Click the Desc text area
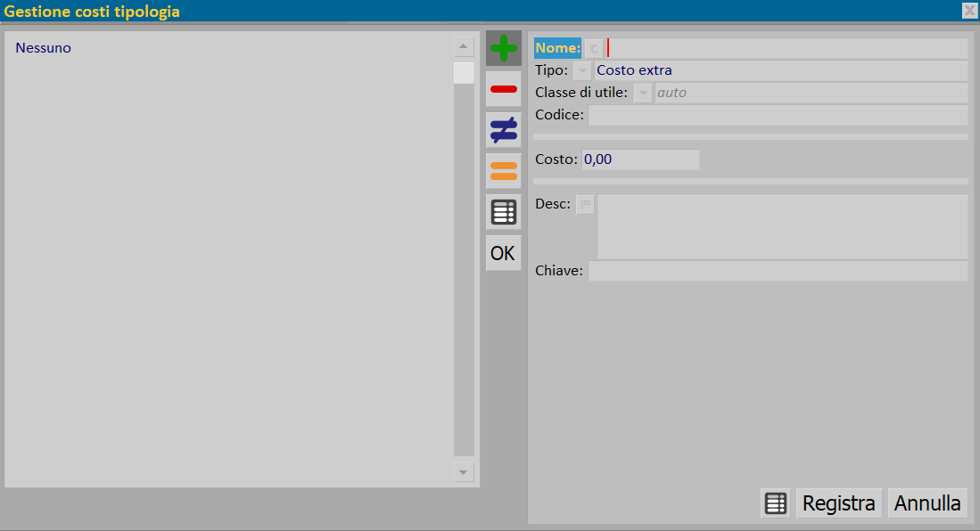The height and width of the screenshot is (531, 980). pos(782,226)
